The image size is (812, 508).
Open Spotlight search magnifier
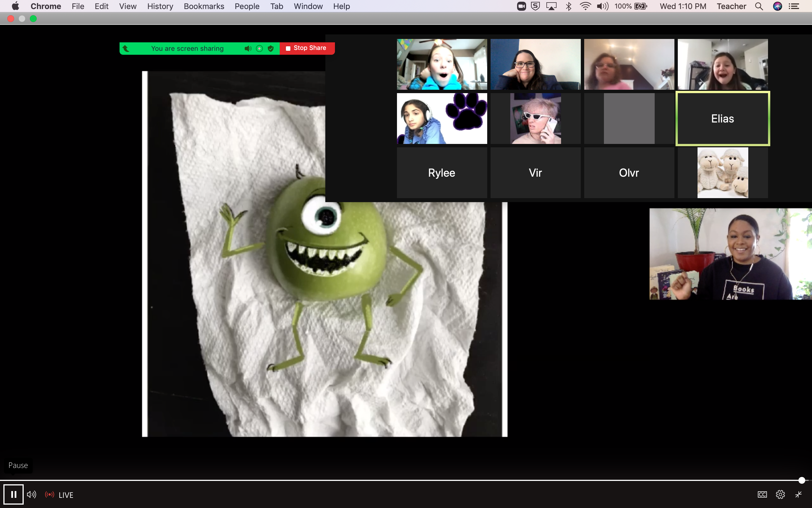click(x=759, y=6)
